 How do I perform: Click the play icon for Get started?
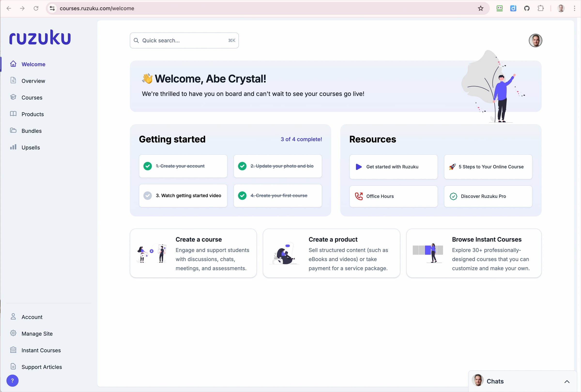pos(359,167)
